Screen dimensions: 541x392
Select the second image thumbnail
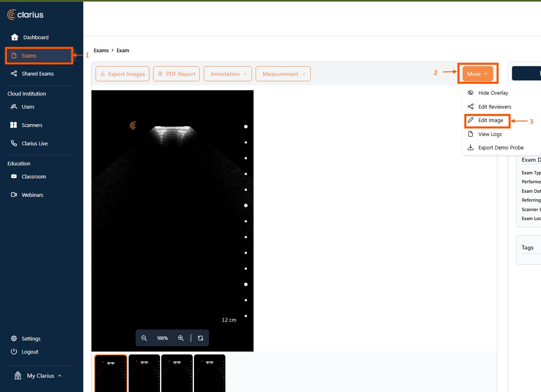coord(144,373)
